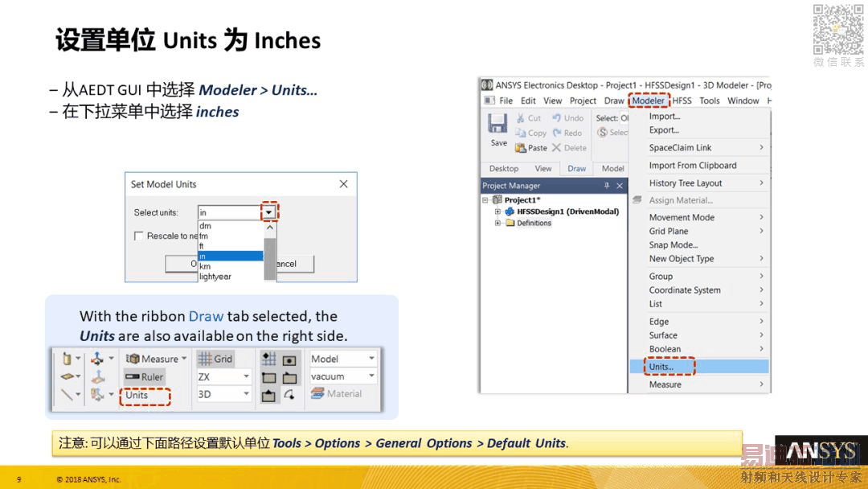
Task: Open the File menu
Action: point(506,101)
